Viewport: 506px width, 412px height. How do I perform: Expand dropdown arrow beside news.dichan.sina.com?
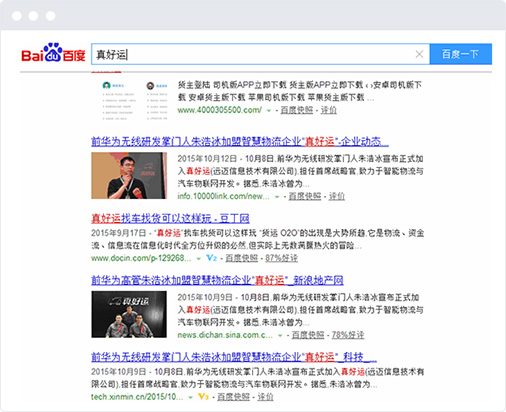[280, 335]
